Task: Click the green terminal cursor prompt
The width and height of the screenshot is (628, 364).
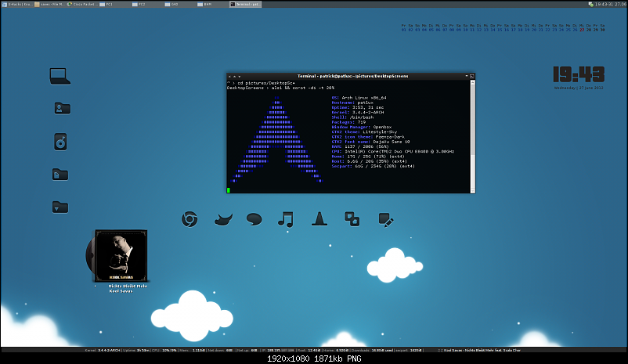Action: 229,189
